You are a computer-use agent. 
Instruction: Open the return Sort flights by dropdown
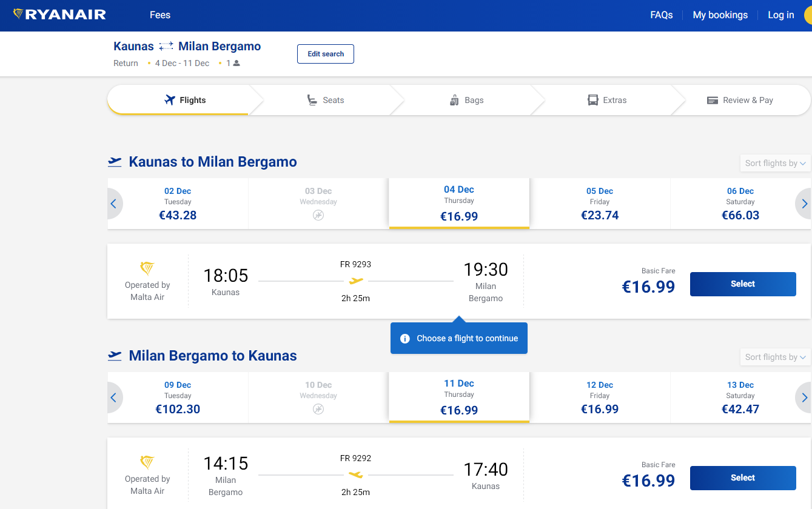pyautogui.click(x=775, y=356)
